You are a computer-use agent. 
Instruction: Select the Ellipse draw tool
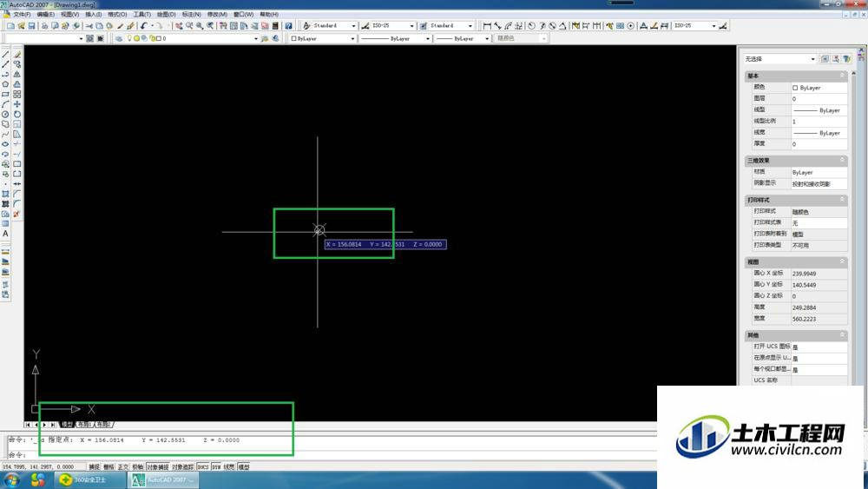(x=5, y=144)
